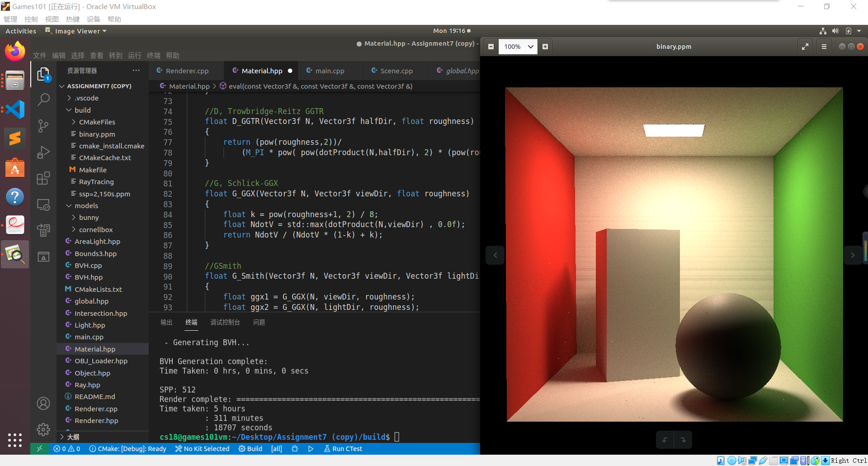
Task: Click Run CTest in the status bar
Action: pos(343,449)
